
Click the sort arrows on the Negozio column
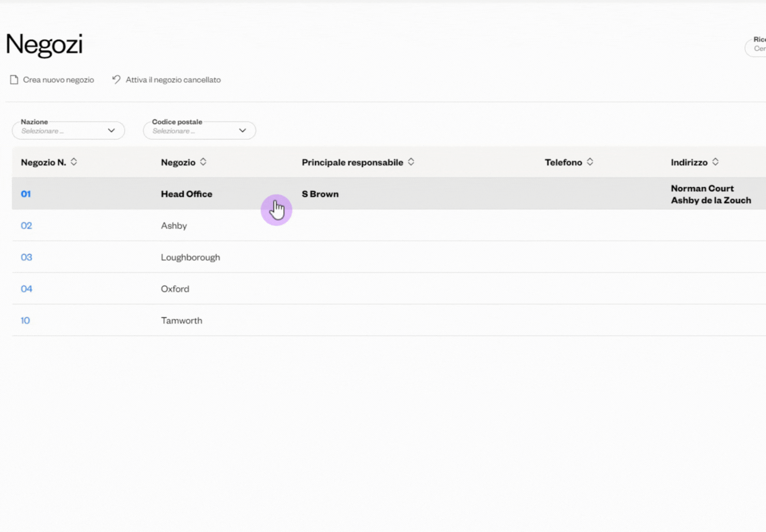pos(203,162)
